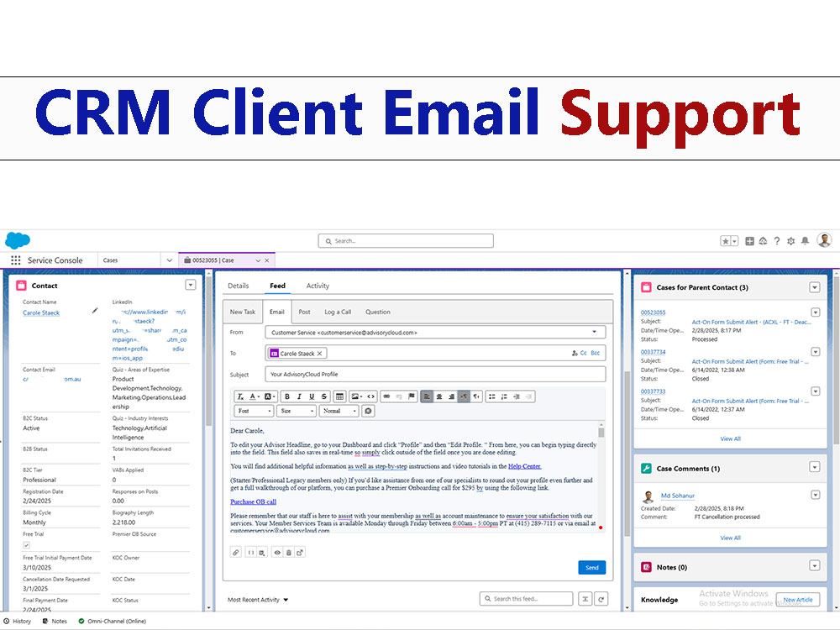Open the Setup gear icon

coord(790,241)
